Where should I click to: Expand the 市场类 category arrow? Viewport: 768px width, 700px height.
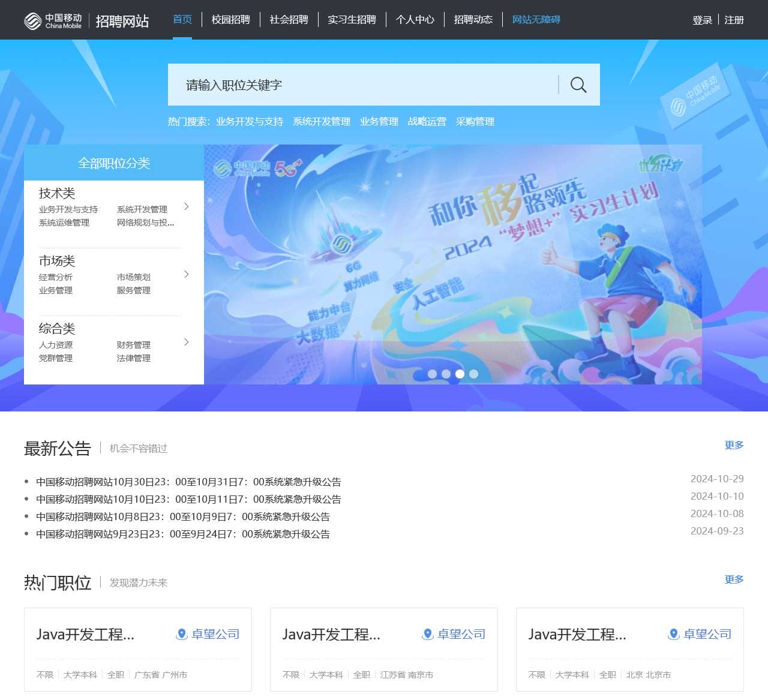(x=187, y=274)
